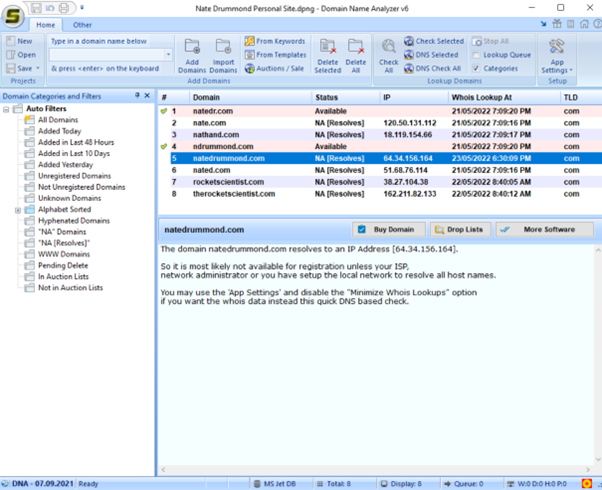Viewport: 602px width, 490px height.
Task: Click the green check icon beside natedr.com
Action: (x=164, y=111)
